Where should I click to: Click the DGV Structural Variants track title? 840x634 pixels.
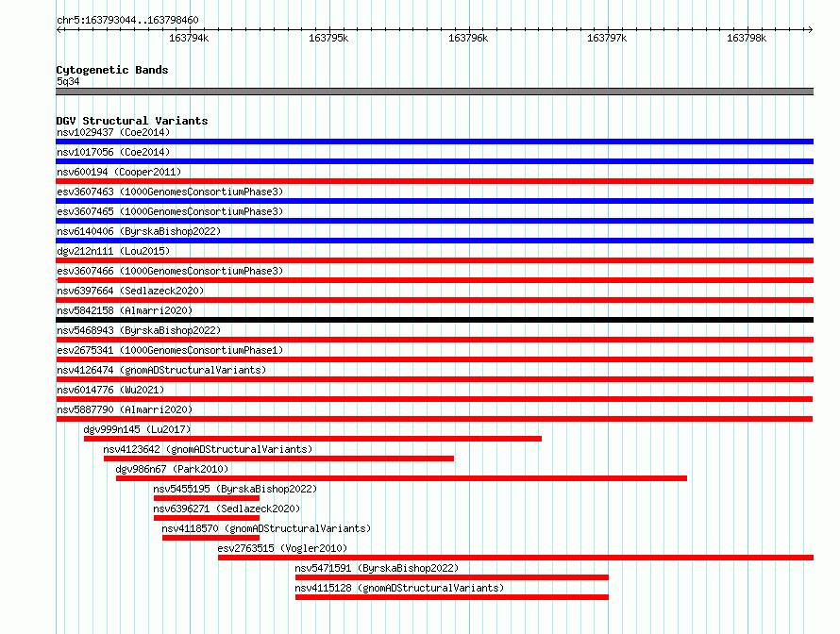(132, 121)
